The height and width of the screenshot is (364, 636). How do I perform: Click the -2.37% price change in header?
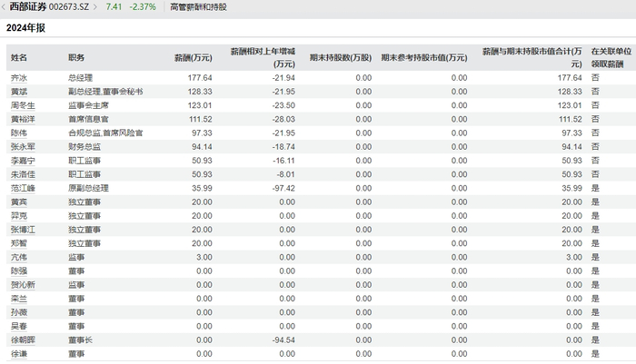pyautogui.click(x=143, y=7)
